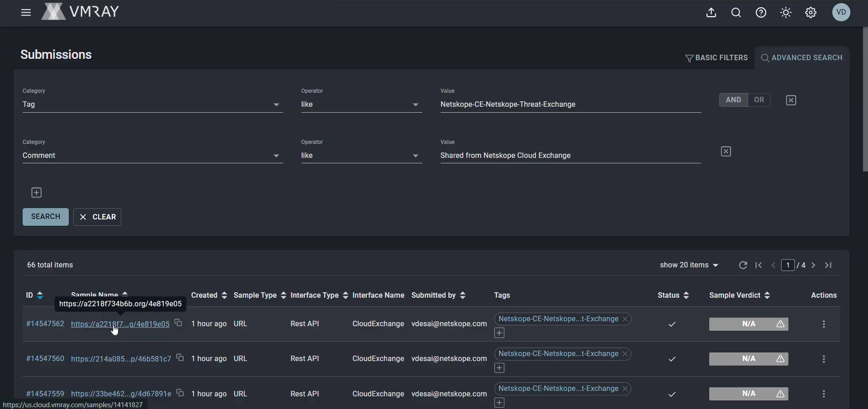The height and width of the screenshot is (409, 868).
Task: Switch to Advanced Search tab
Action: (802, 58)
